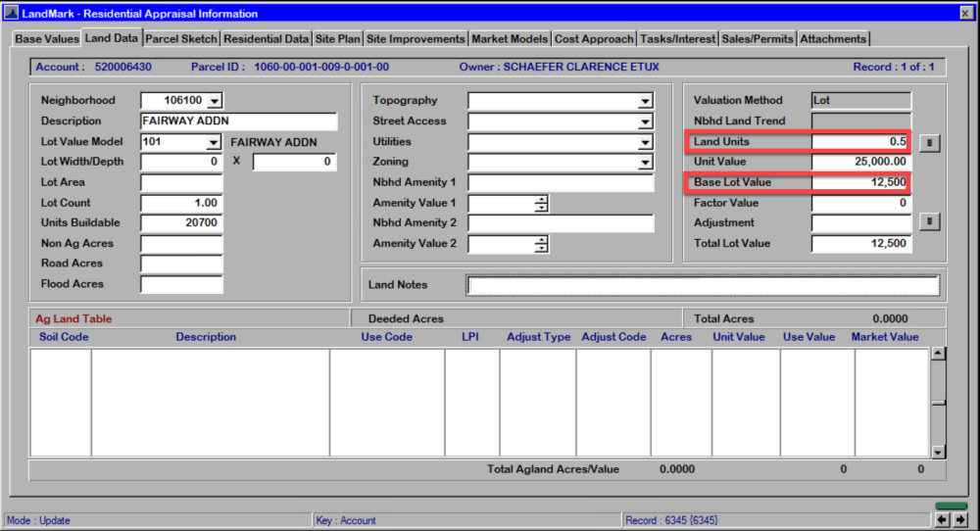Screen dimensions: 980x531
Task: Open the Tasks/Interest tab
Action: 677,39
